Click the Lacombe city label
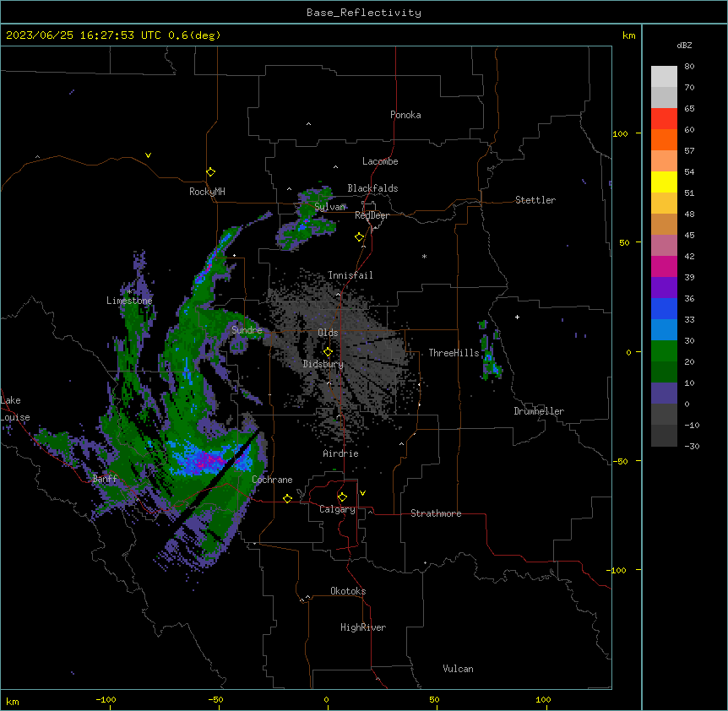 click(380, 161)
